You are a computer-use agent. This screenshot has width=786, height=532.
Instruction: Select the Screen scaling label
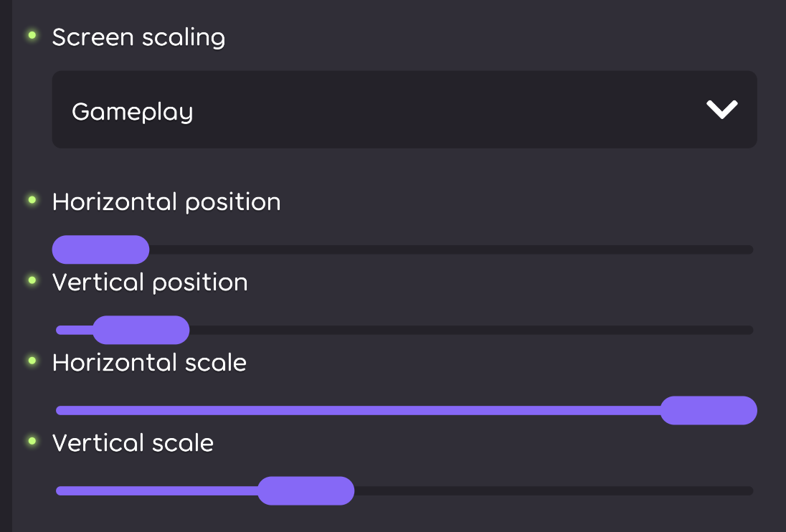click(x=138, y=37)
